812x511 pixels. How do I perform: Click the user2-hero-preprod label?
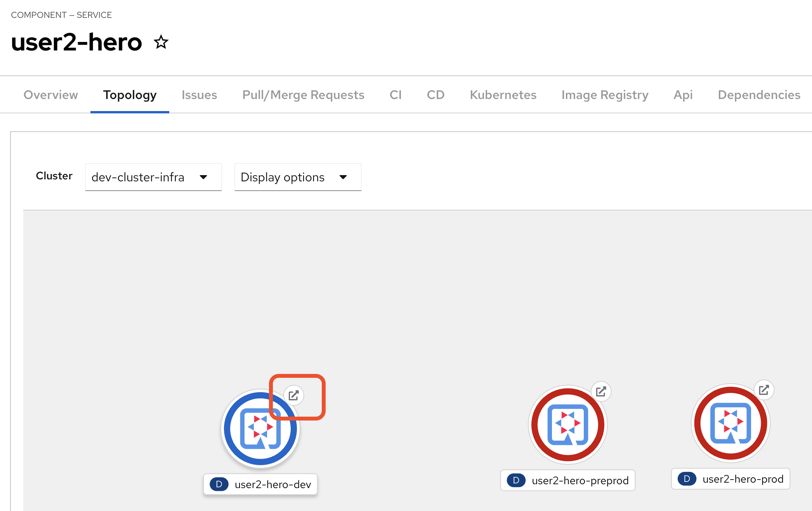[x=580, y=480]
